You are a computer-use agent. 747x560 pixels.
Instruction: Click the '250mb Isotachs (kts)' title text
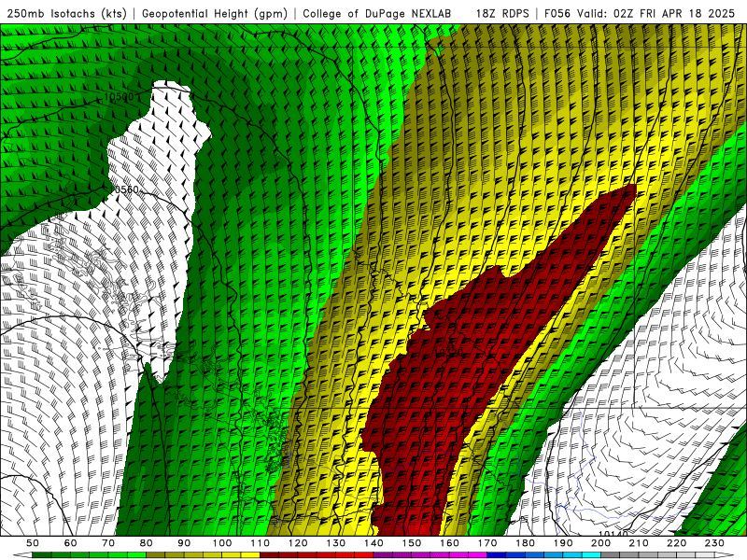point(66,14)
